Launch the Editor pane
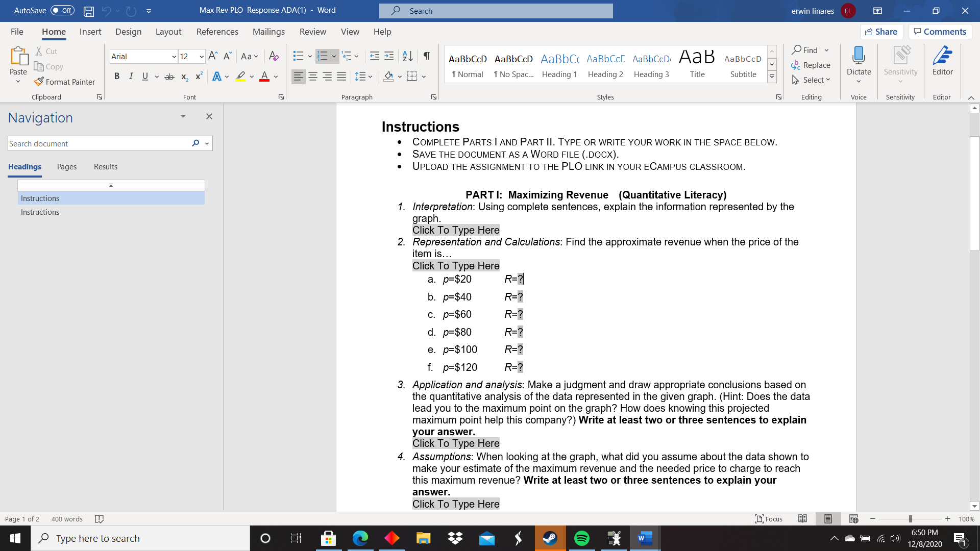 (942, 61)
